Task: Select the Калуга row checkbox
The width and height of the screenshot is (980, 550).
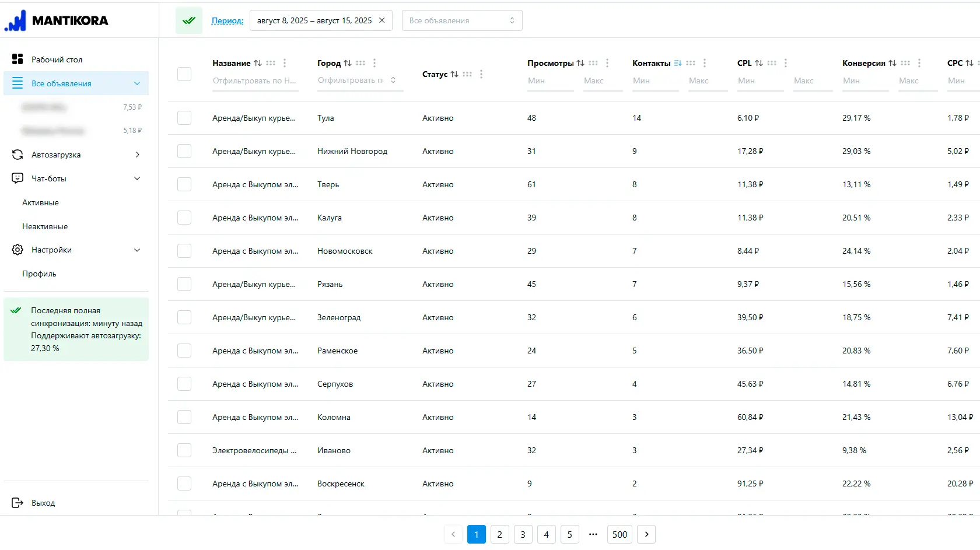Action: (x=184, y=218)
